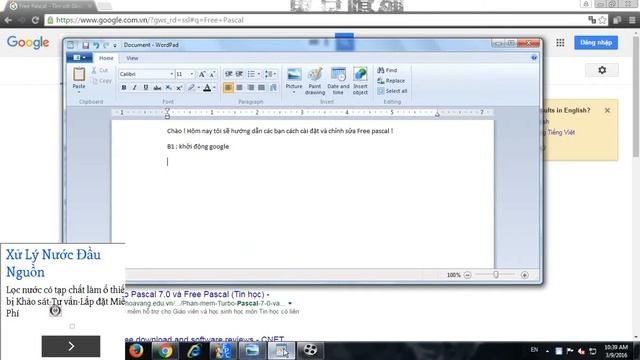Align text left

[228, 87]
